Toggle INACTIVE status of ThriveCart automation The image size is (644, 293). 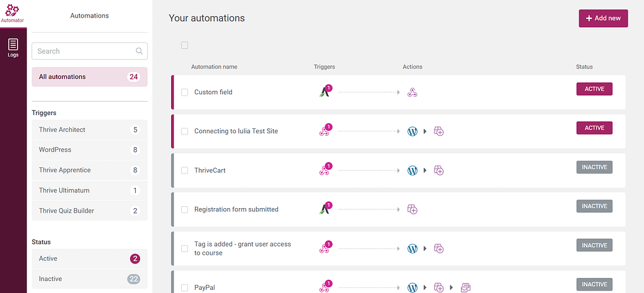[594, 167]
